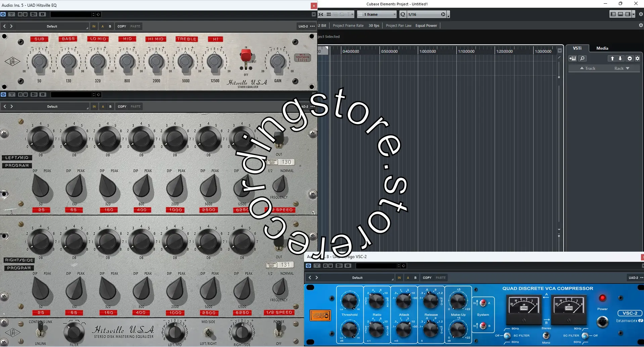Next preset arrow in mastering EQ toolbar

coord(12,106)
